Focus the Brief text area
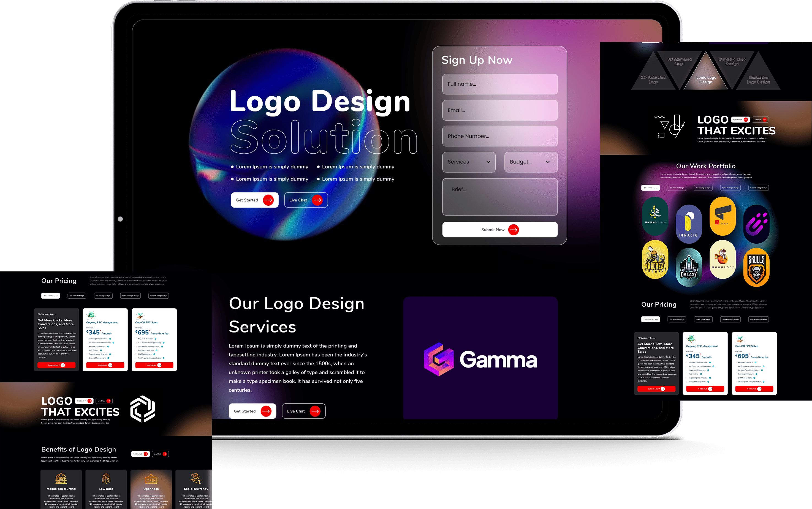The image size is (812, 509). [499, 197]
